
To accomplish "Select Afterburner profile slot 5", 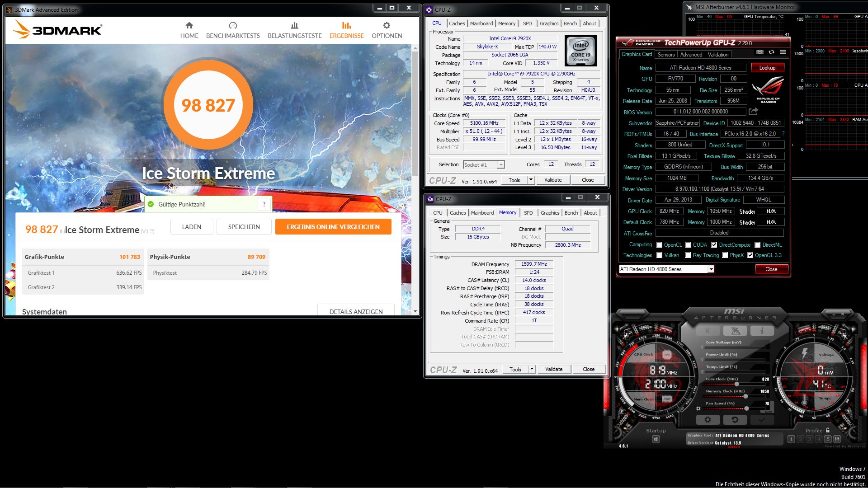I will point(828,439).
